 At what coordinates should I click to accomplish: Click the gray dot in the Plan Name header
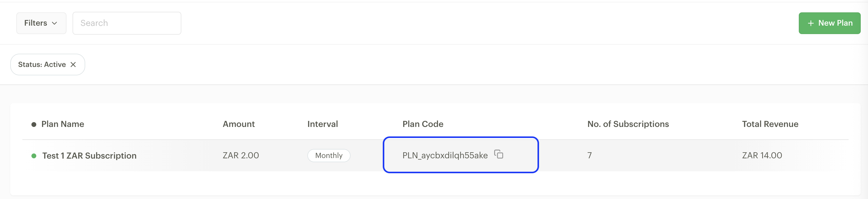pyautogui.click(x=34, y=125)
